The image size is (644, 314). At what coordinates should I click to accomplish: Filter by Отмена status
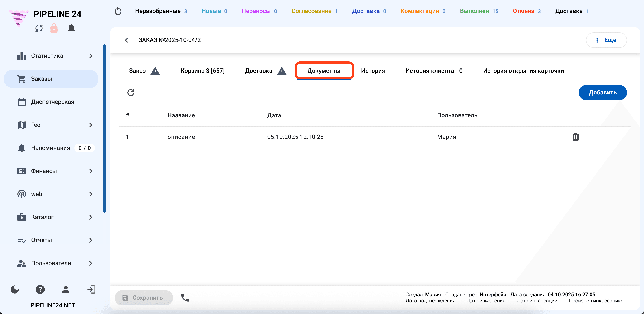tap(527, 11)
